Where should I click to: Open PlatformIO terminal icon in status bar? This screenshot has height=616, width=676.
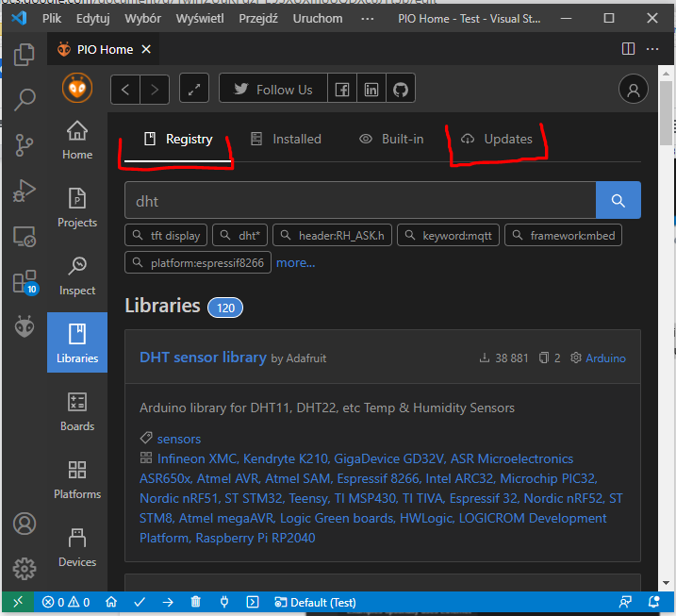[253, 602]
